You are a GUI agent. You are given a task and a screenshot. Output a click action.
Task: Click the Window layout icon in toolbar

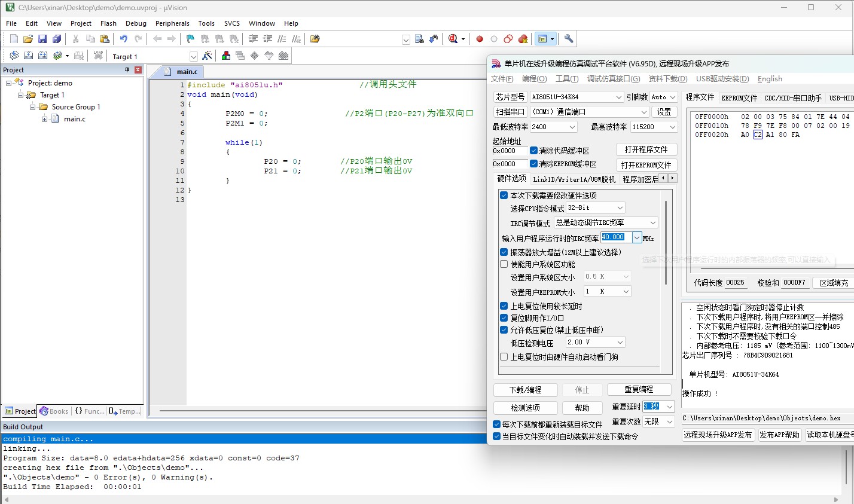click(542, 39)
